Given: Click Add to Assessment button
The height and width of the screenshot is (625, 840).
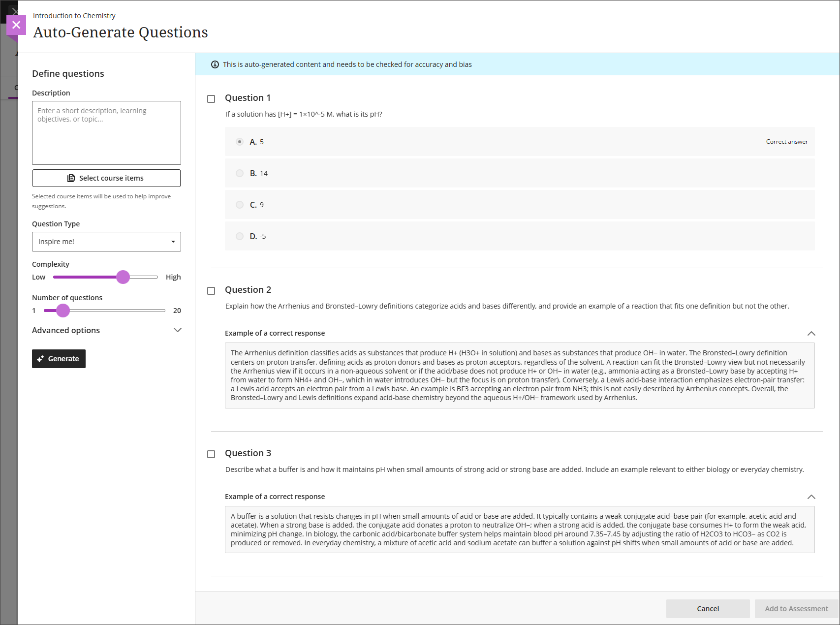Looking at the screenshot, I should (x=796, y=609).
